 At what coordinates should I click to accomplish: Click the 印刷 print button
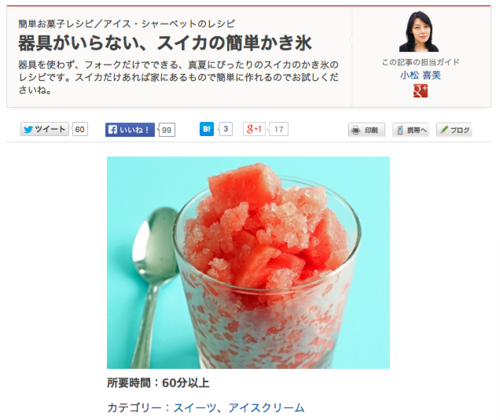point(366,130)
